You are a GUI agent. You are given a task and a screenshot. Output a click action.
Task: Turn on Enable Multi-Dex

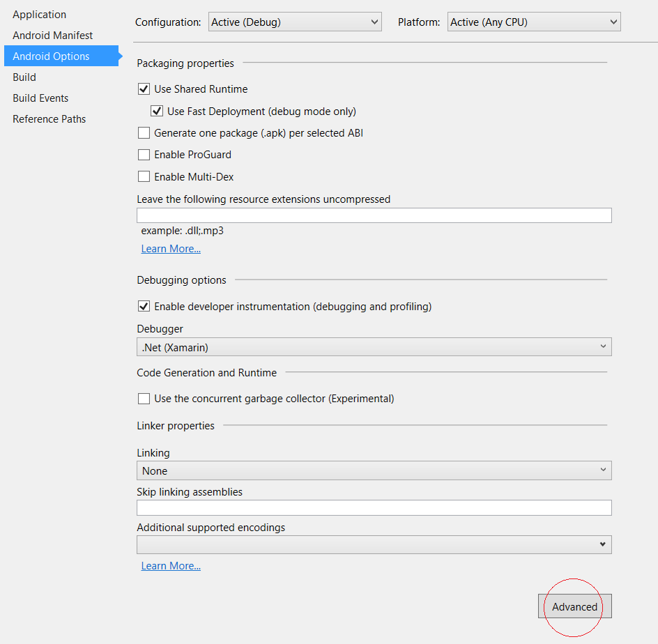pos(144,177)
